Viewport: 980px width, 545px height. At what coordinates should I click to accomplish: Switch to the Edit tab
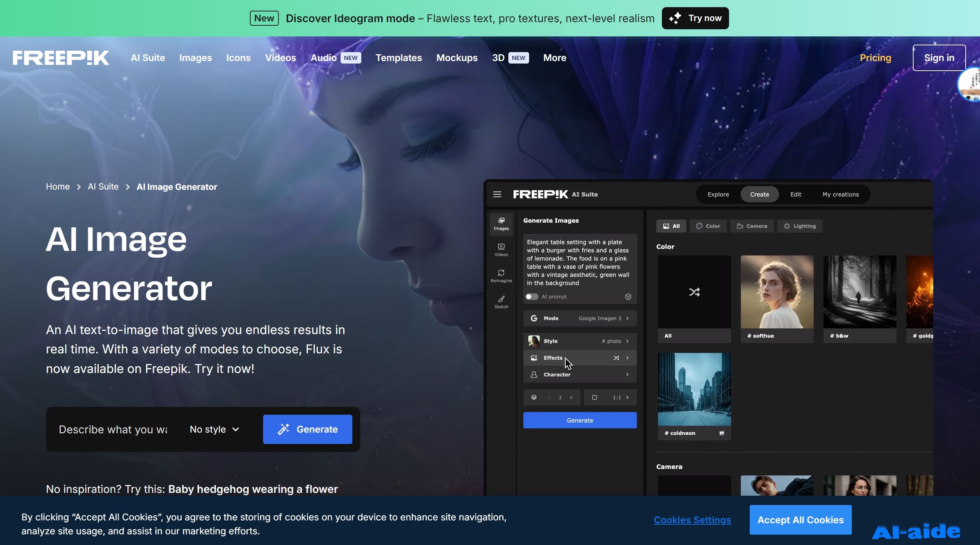795,195
